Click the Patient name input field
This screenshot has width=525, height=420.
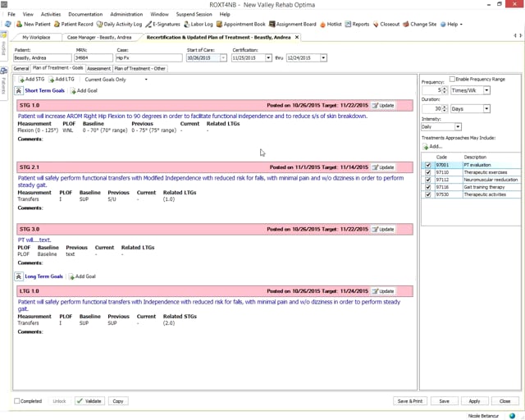click(x=43, y=58)
